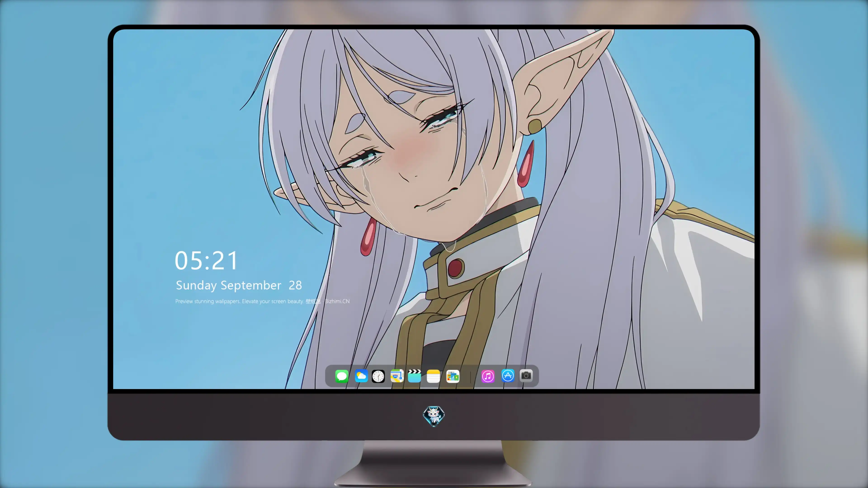This screenshot has width=868, height=488.
Task: Click the 05:21 clock display
Action: [x=206, y=260]
